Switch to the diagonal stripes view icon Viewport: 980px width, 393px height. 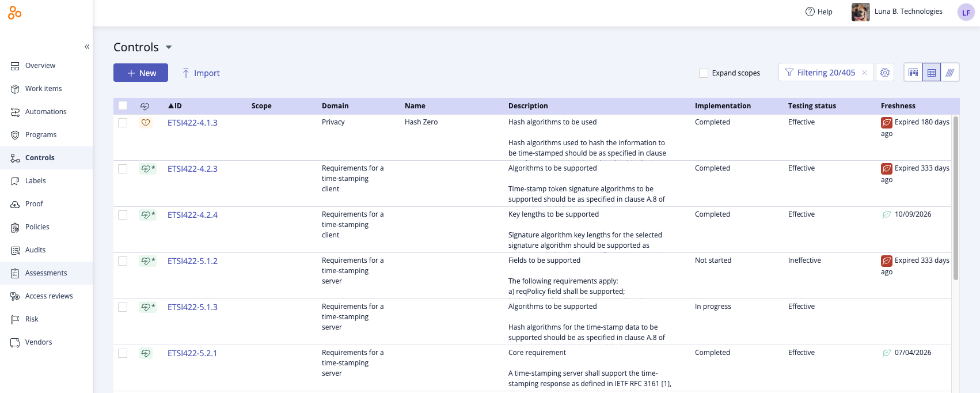point(949,72)
